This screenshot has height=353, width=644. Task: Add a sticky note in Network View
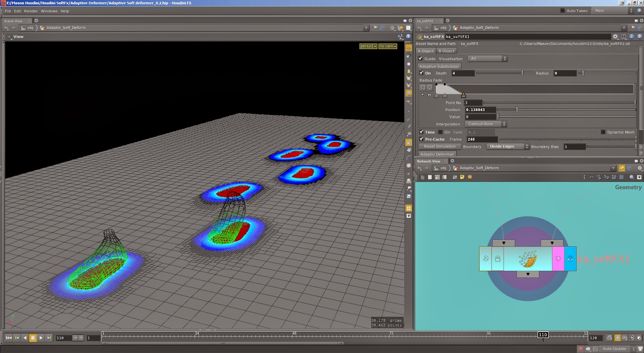click(x=462, y=177)
